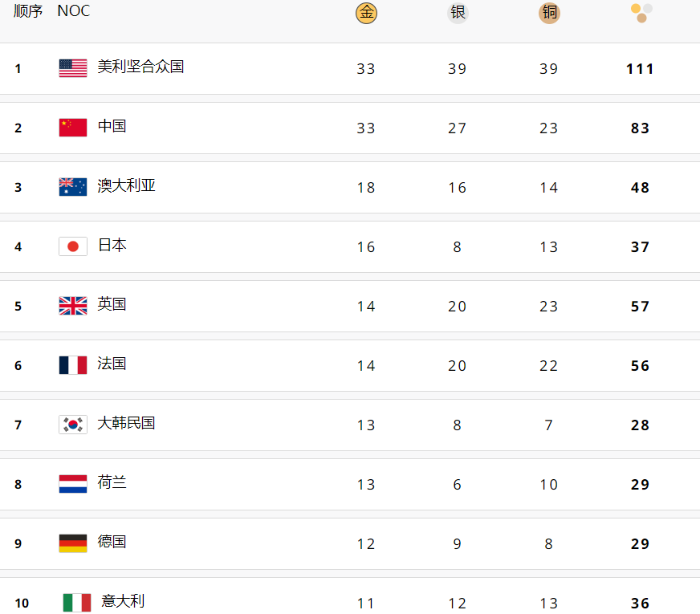
Task: Click total medal count 111
Action: click(640, 69)
